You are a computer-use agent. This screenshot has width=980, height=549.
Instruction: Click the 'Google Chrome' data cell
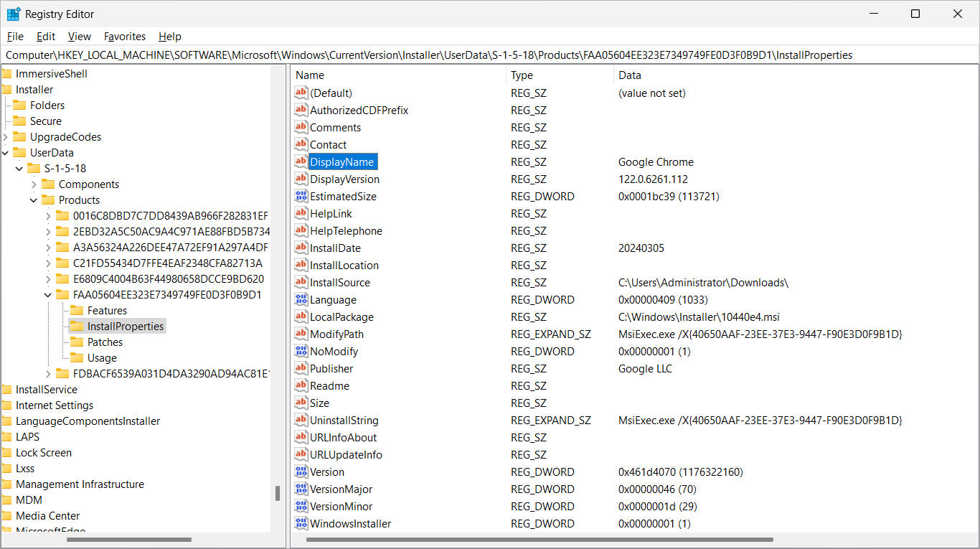(656, 161)
